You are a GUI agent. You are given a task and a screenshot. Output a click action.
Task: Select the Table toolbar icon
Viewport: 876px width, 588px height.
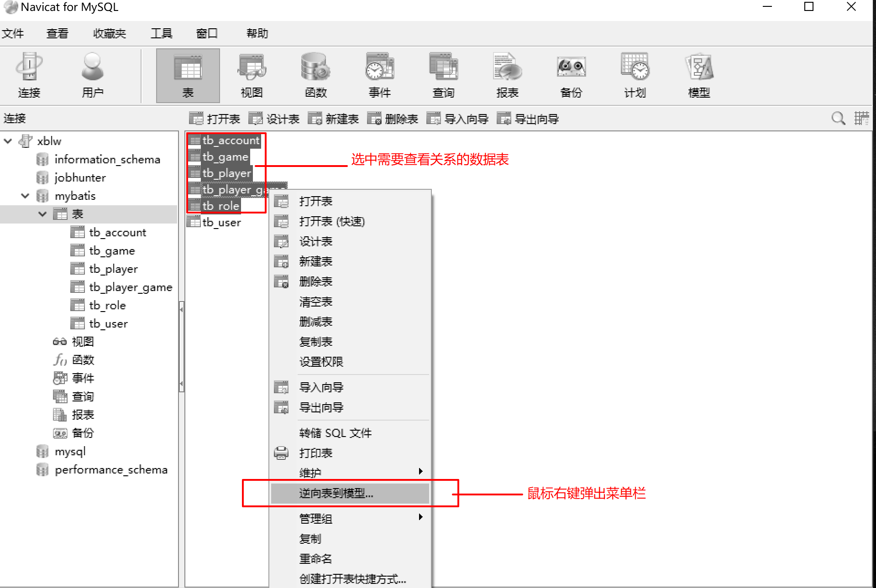click(x=188, y=75)
